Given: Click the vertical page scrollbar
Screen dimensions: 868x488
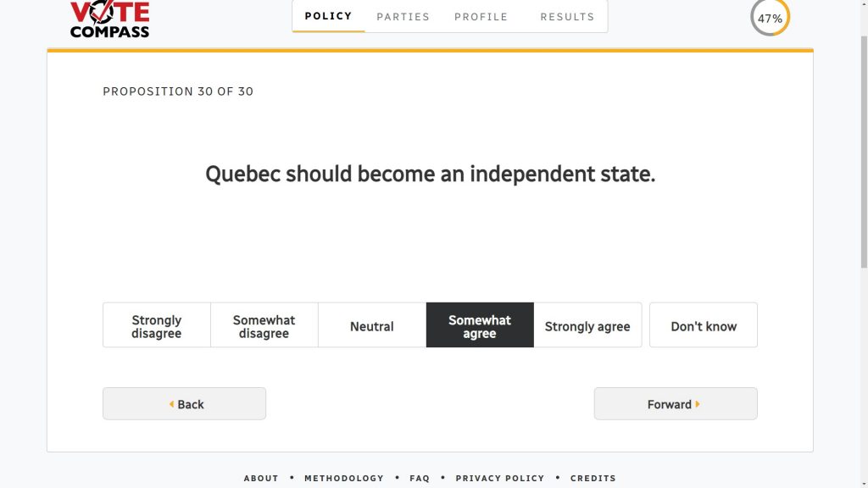Looking at the screenshot, I should click(862, 169).
